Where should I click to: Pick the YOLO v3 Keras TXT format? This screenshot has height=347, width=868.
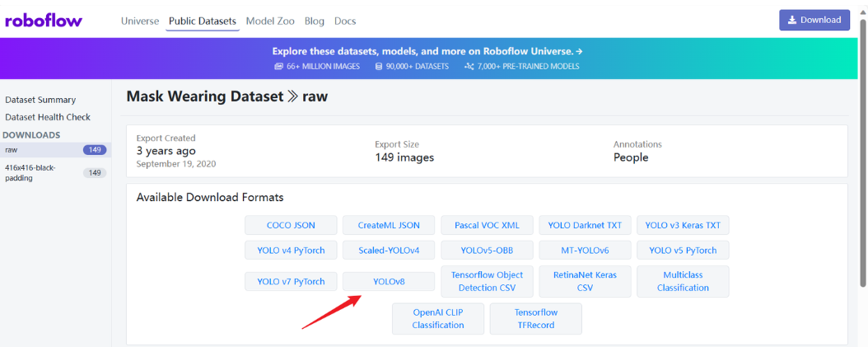tap(683, 225)
